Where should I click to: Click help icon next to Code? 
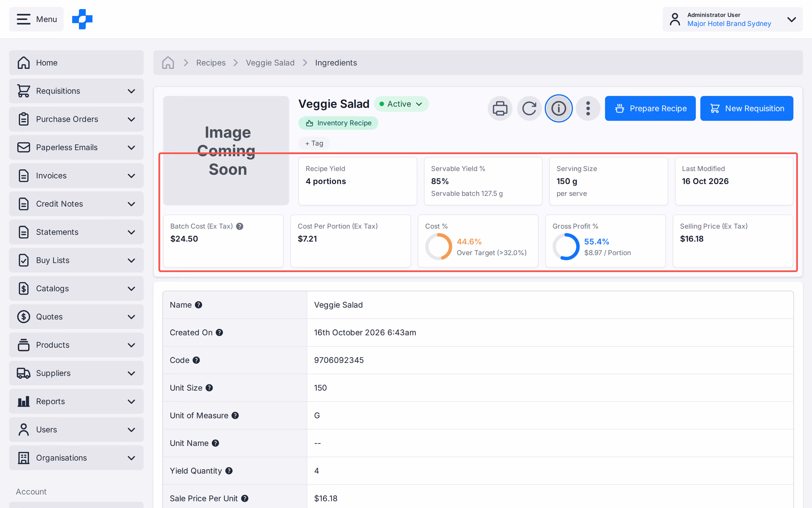pos(196,360)
